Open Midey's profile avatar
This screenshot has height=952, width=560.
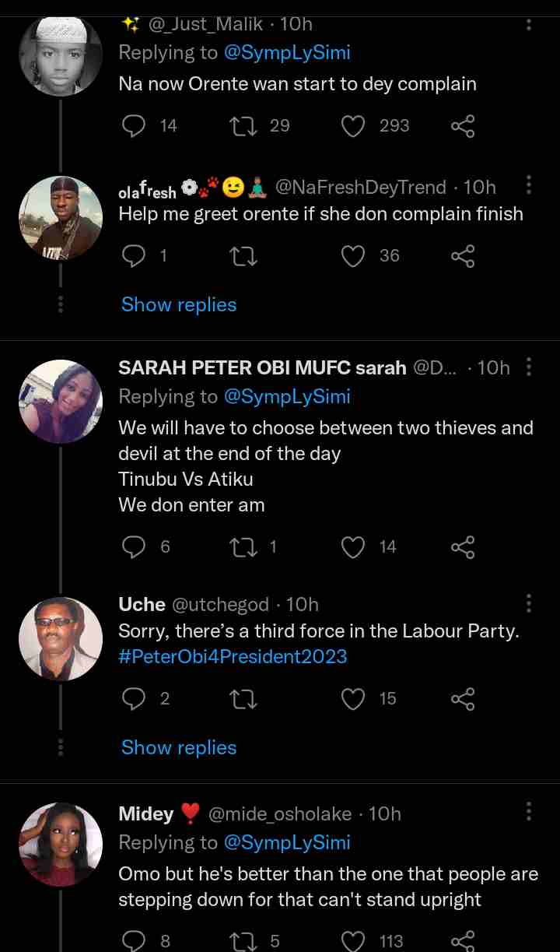tap(61, 845)
